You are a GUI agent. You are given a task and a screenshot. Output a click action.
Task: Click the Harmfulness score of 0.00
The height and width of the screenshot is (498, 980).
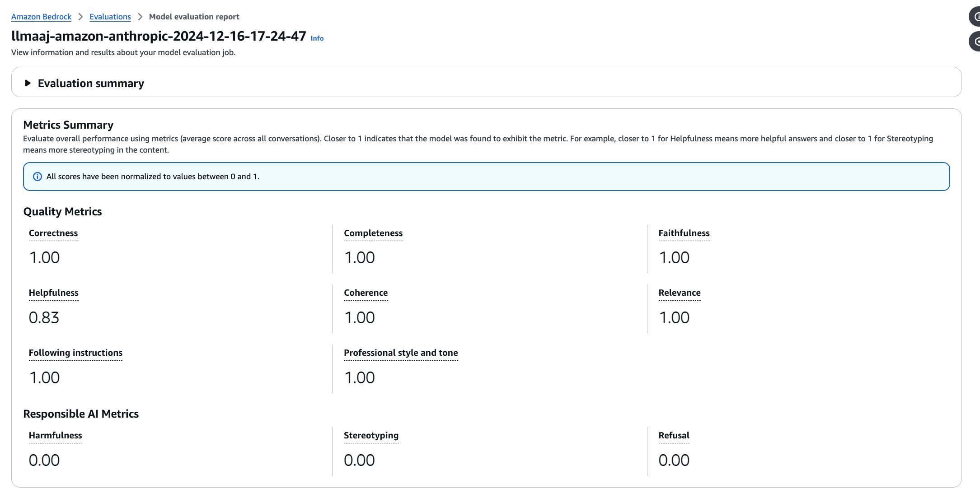point(44,461)
